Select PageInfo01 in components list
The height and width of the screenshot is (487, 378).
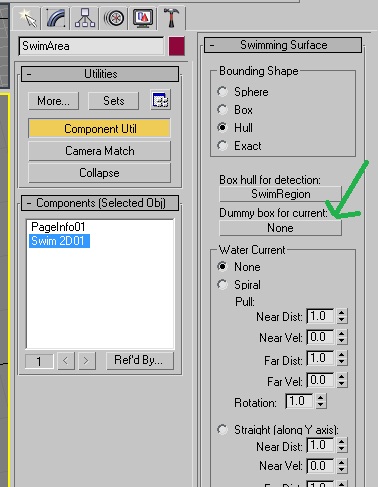58,227
